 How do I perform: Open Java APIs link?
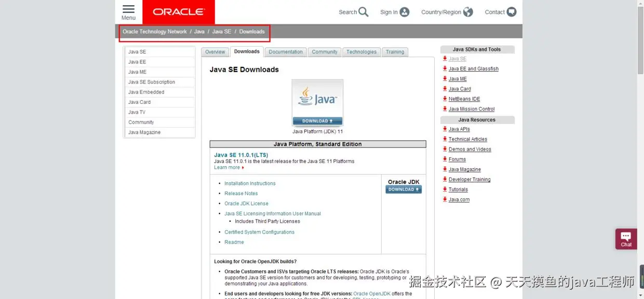[x=459, y=129]
